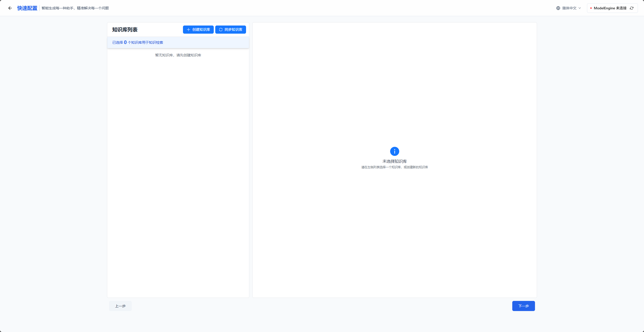Click the plus icon on 创建知识库

(188, 30)
